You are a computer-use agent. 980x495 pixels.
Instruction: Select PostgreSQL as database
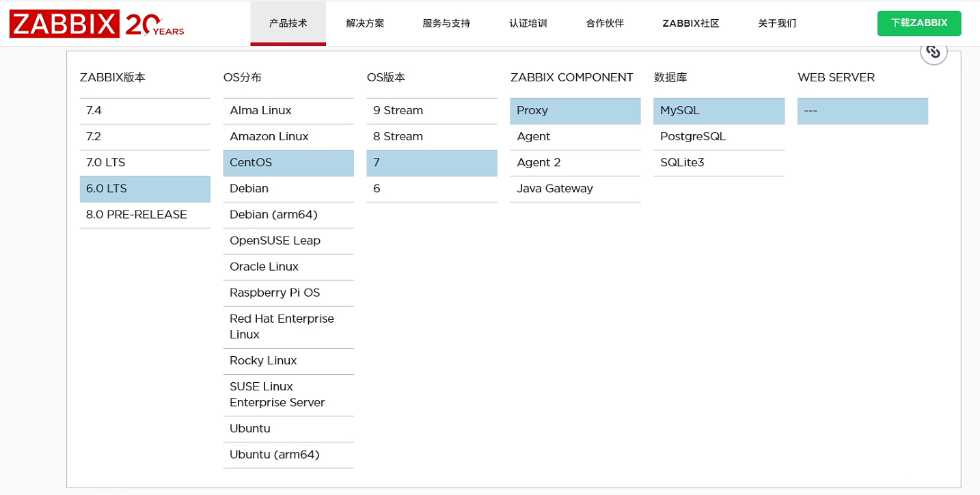(x=719, y=137)
